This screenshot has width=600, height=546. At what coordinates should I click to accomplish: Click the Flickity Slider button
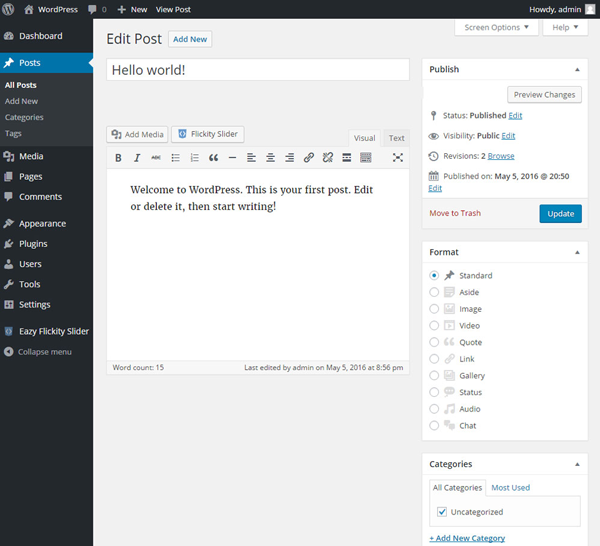tap(208, 134)
